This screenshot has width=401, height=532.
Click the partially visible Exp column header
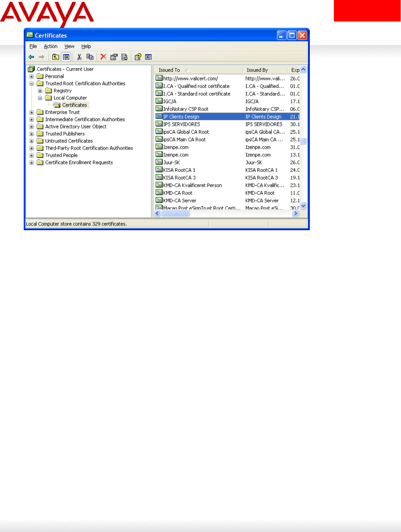click(x=293, y=70)
